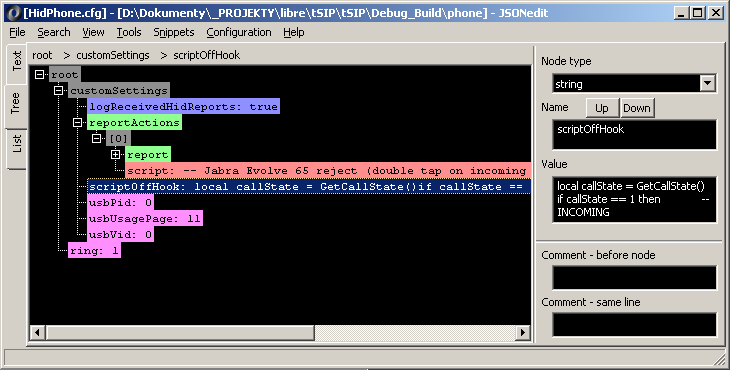Image resolution: width=730 pixels, height=370 pixels.
Task: Select logReceivedHidReports: true node
Action: pos(183,107)
